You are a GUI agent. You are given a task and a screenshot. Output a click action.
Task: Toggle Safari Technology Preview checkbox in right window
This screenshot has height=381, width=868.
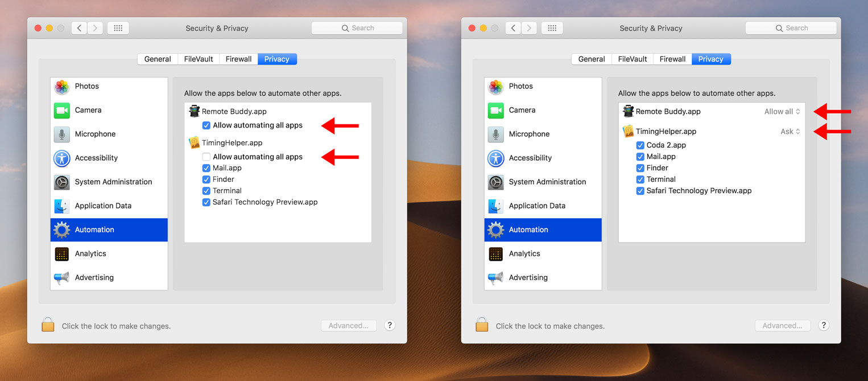[640, 191]
